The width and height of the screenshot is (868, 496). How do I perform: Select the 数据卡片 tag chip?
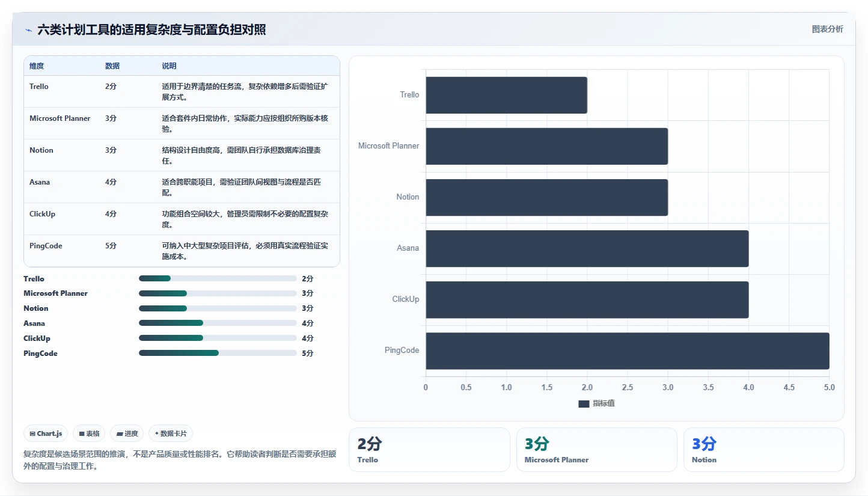[171, 433]
